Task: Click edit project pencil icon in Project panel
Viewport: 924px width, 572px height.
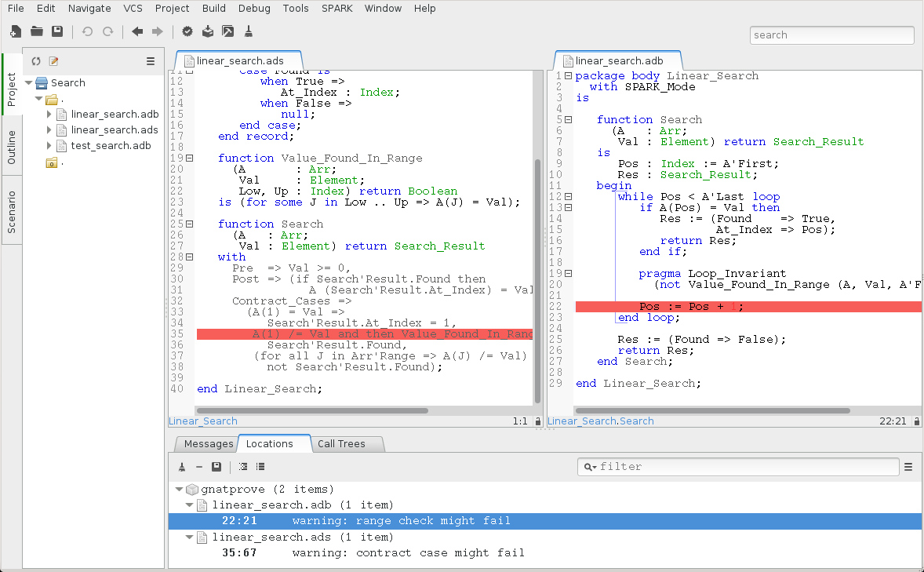Action: click(x=53, y=61)
